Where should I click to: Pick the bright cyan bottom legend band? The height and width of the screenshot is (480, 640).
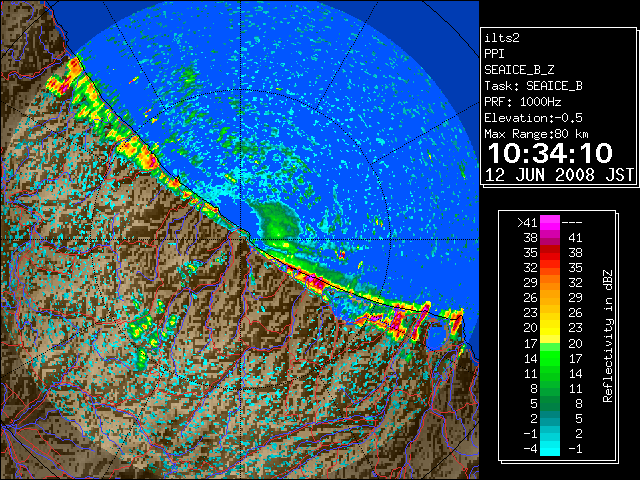550,449
